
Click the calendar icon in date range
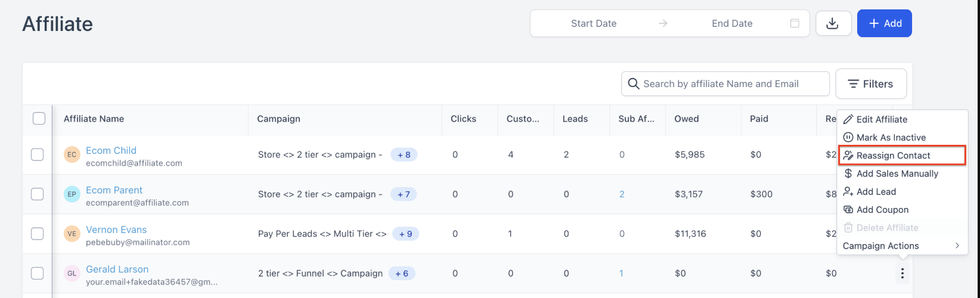click(x=794, y=23)
